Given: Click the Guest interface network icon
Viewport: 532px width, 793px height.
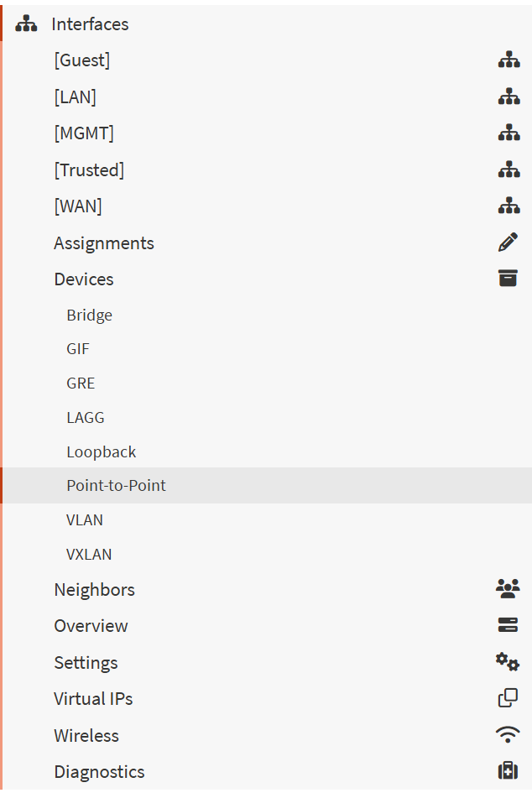Looking at the screenshot, I should pos(509,60).
